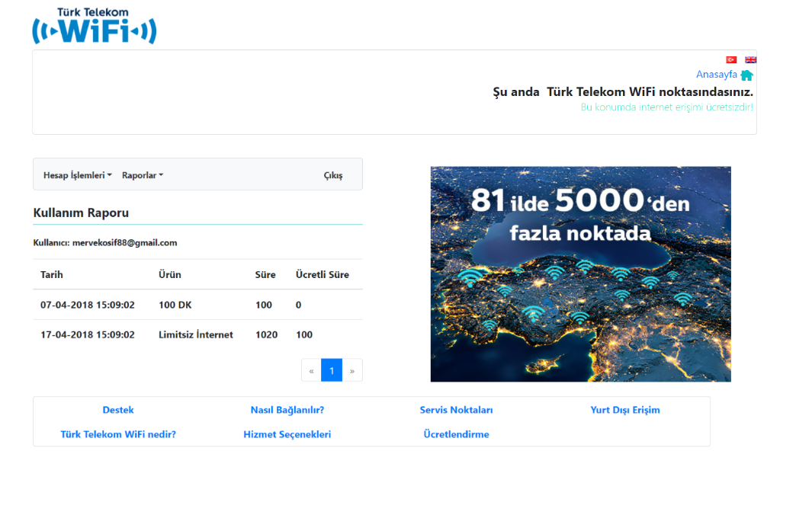Open the Hizmet Seçenekleri link

click(287, 434)
